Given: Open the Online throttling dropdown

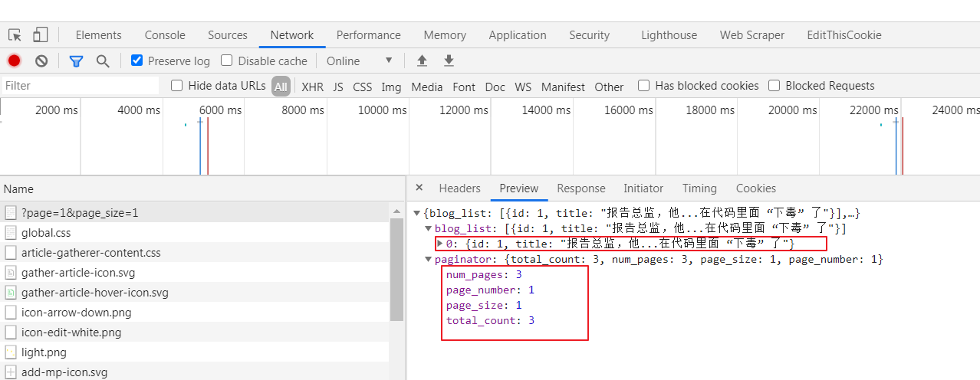Looking at the screenshot, I should [x=359, y=61].
